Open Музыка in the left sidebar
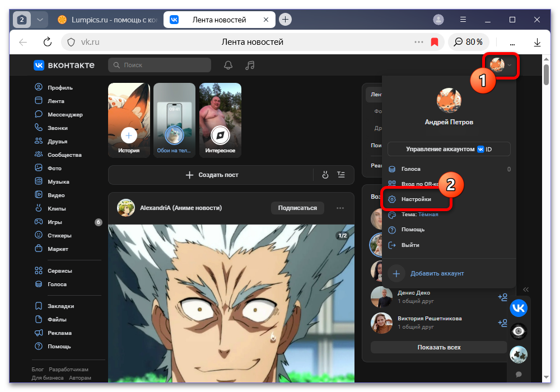 [x=52, y=181]
